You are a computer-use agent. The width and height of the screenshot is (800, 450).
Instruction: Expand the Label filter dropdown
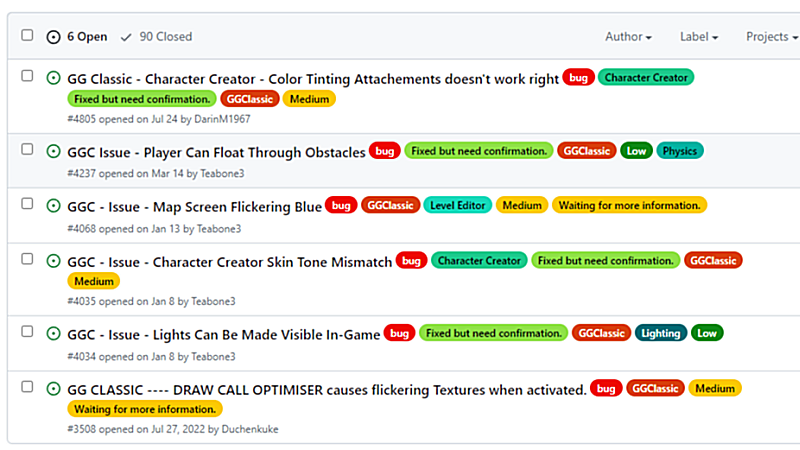699,37
